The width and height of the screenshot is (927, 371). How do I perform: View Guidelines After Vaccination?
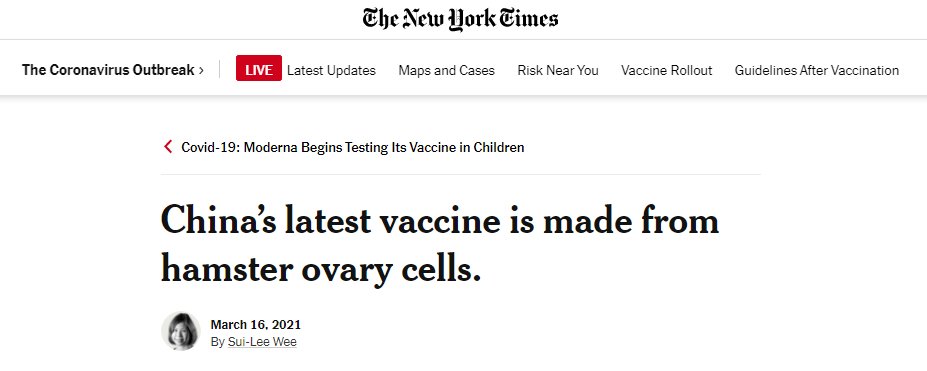click(816, 70)
